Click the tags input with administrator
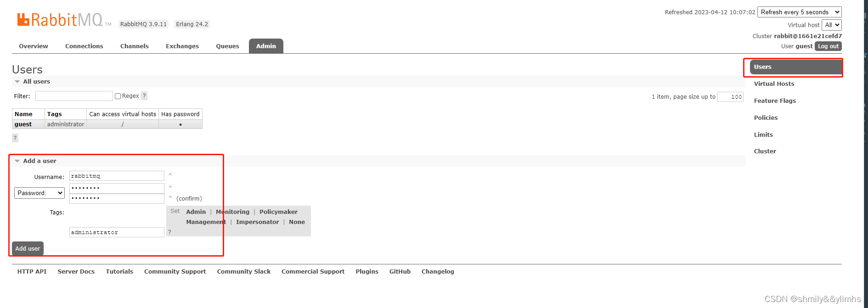This screenshot has height=308, width=868. 117,232
